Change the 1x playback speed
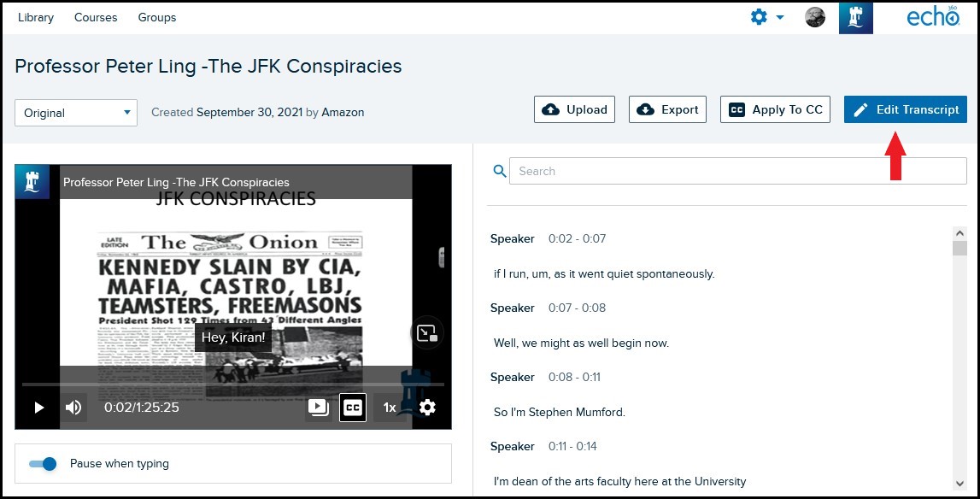 tap(390, 408)
